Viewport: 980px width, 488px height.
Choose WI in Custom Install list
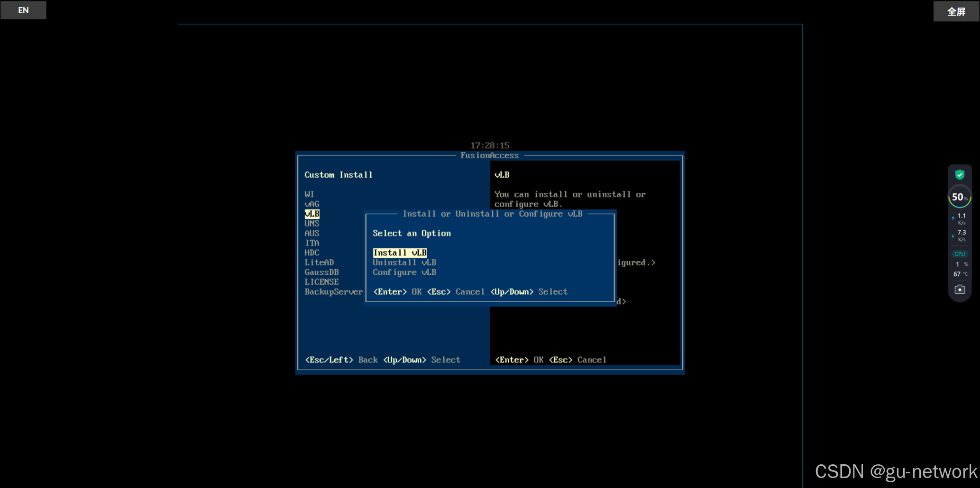point(309,194)
